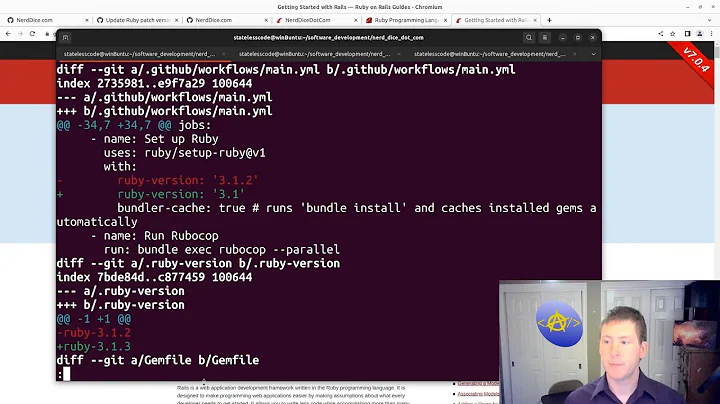Switch to the third terminal tab

pyautogui.click(x=489, y=54)
